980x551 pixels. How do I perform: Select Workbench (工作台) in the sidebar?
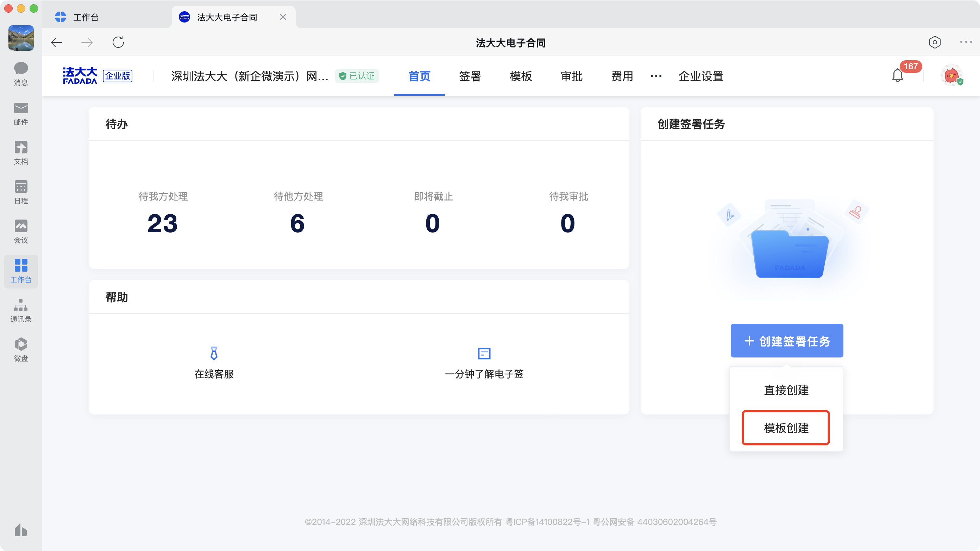[x=21, y=271]
